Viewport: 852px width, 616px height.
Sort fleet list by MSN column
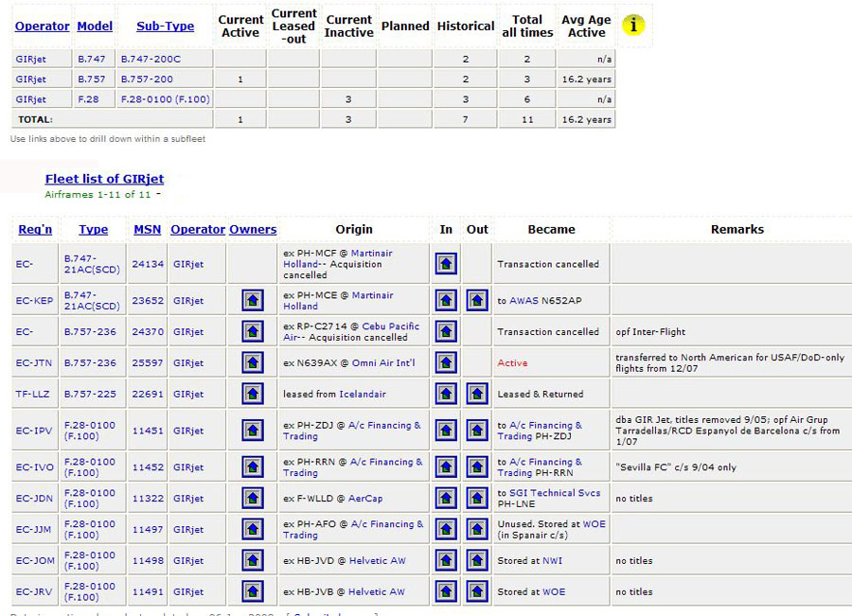coord(147,229)
